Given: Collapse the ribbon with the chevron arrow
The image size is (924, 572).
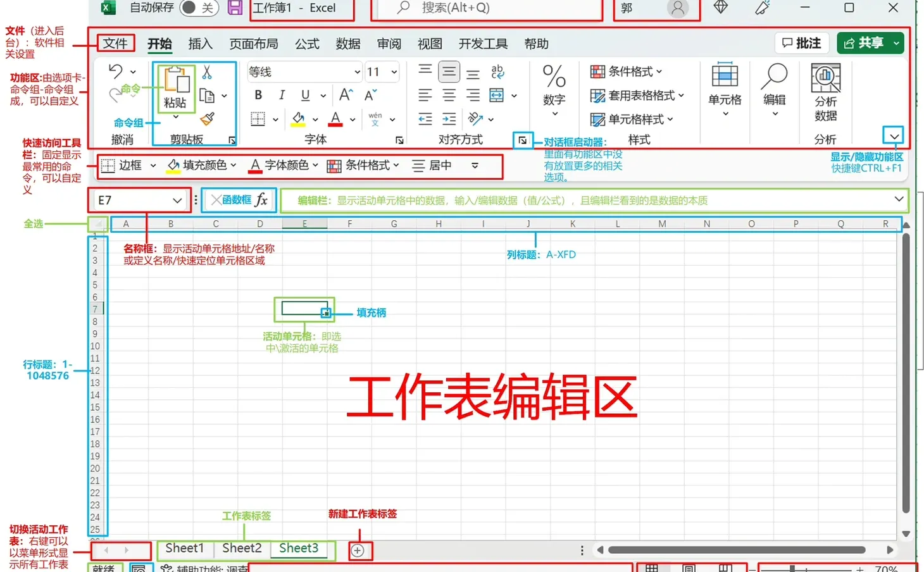Looking at the screenshot, I should coord(893,136).
